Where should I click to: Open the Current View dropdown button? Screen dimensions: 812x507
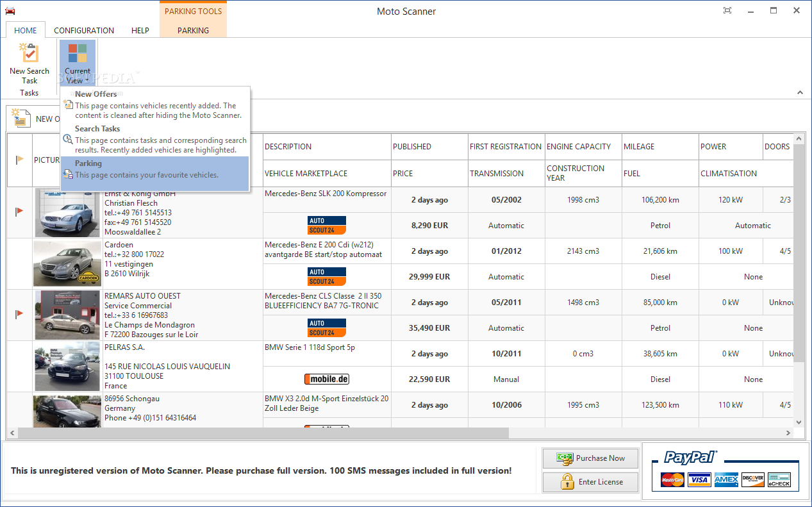point(78,63)
